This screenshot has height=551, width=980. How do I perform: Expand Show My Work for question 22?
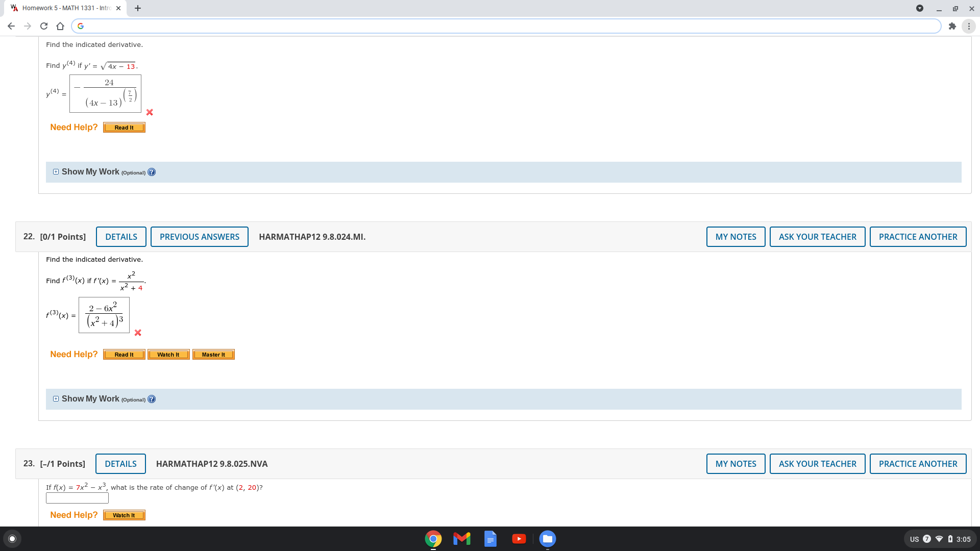(x=56, y=398)
